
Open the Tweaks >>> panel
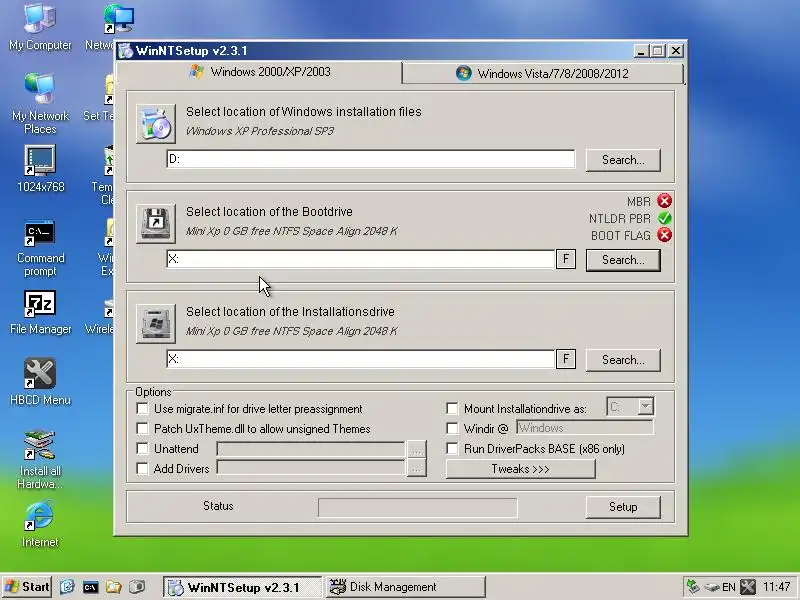520,469
